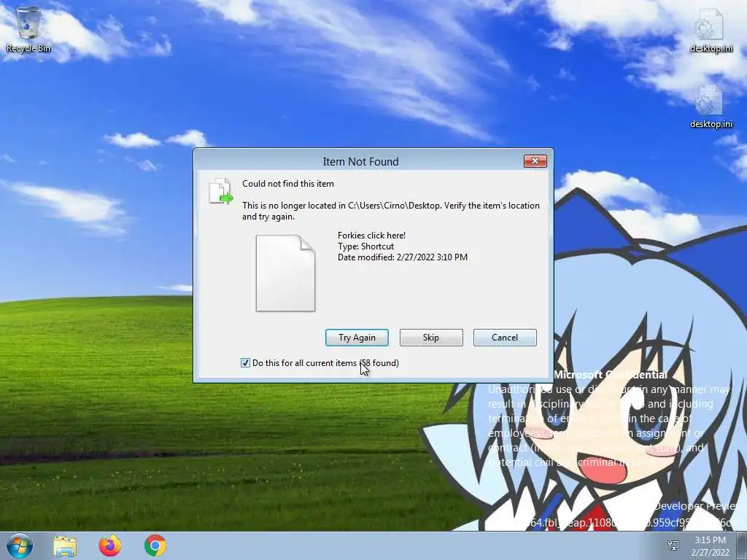Click the "Date modified: 2/27/2022 3:10 PM" text
This screenshot has width=747, height=560.
click(x=403, y=257)
